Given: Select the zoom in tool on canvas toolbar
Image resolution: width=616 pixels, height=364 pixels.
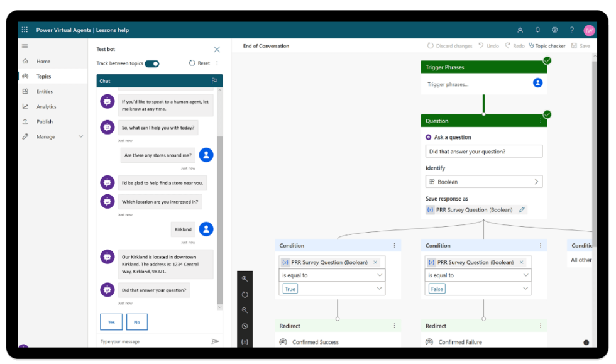Looking at the screenshot, I should coord(245,278).
